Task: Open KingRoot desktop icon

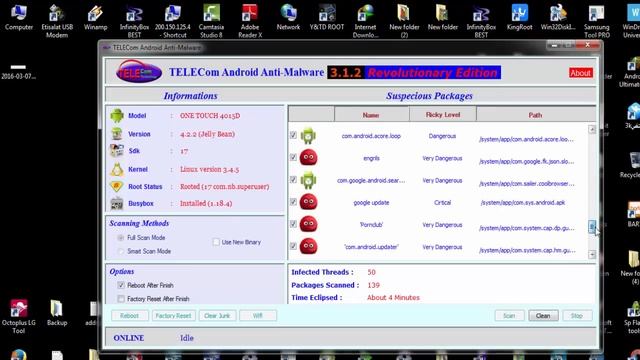Action: [519, 18]
